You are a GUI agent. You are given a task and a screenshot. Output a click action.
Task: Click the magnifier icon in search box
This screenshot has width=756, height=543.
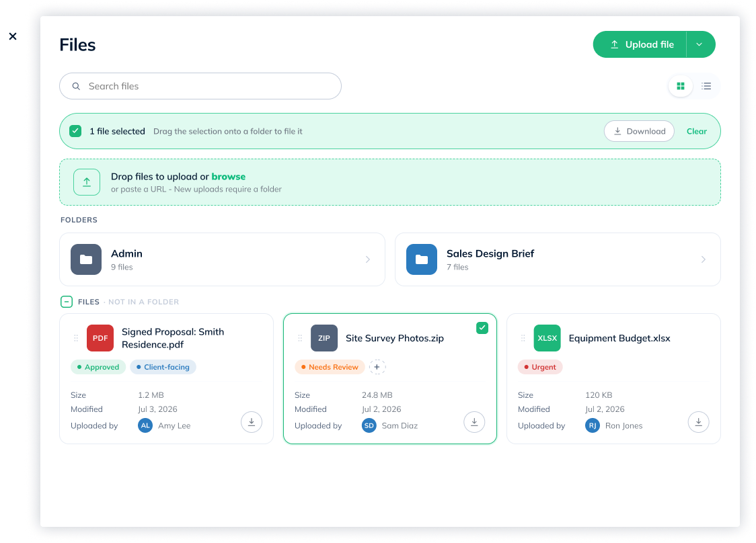76,86
